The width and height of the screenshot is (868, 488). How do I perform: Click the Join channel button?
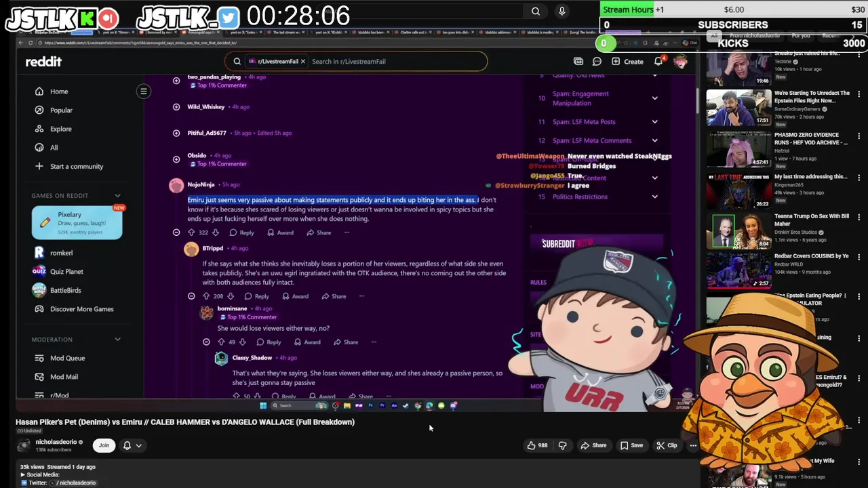[x=104, y=445]
